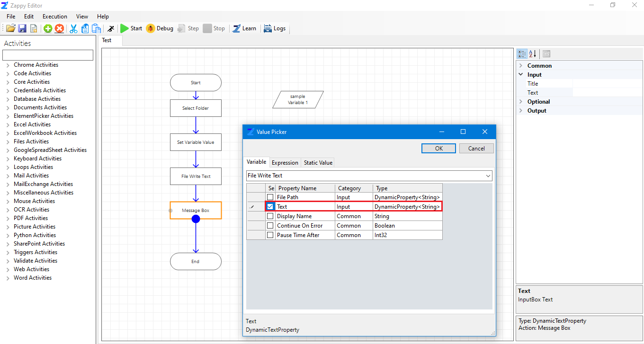Uncheck the Text property checkbox
Image resolution: width=644 pixels, height=344 pixels.
tap(270, 207)
